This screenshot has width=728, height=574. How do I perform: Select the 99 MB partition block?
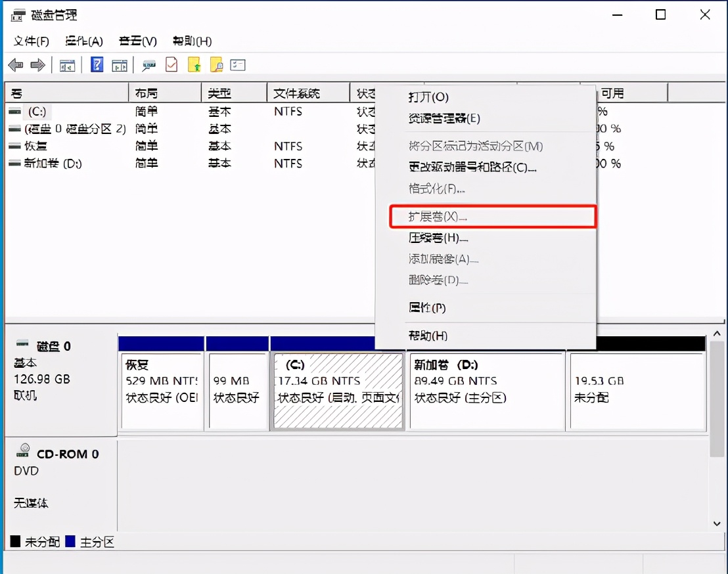[238, 391]
